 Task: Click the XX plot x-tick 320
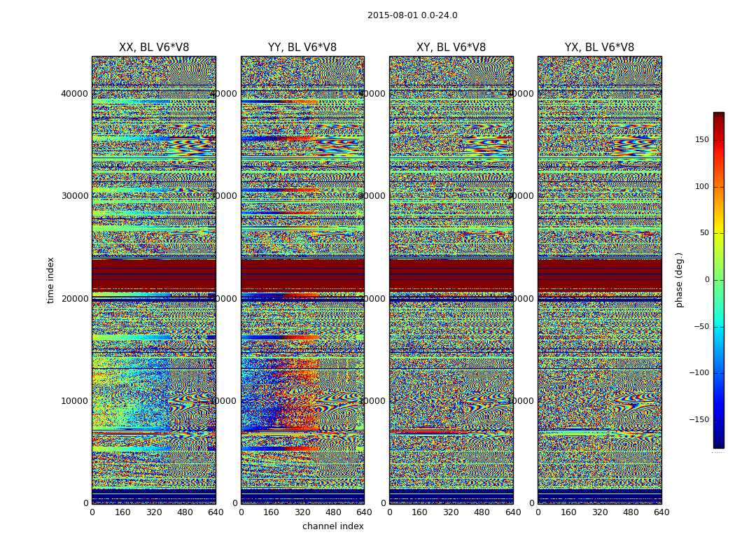click(x=154, y=512)
